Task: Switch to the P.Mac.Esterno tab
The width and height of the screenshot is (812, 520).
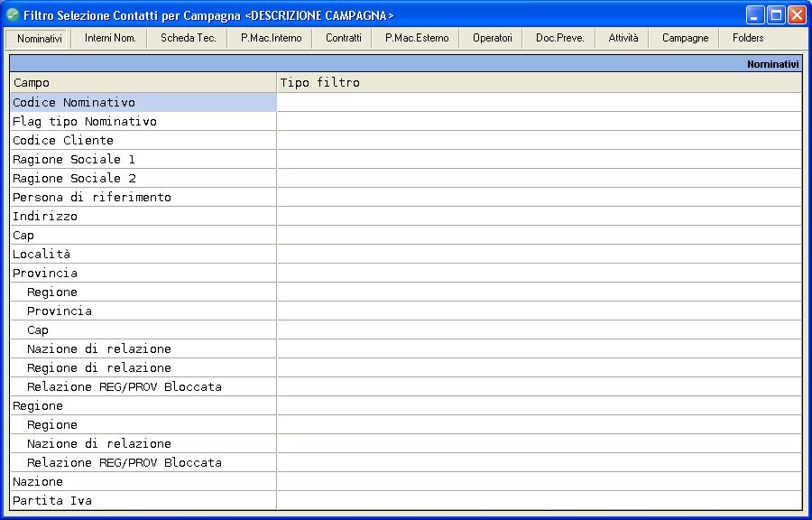Action: point(417,38)
